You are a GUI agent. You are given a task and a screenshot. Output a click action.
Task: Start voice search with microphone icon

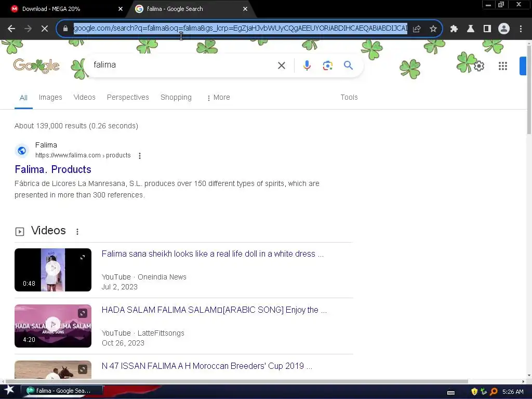(x=307, y=65)
